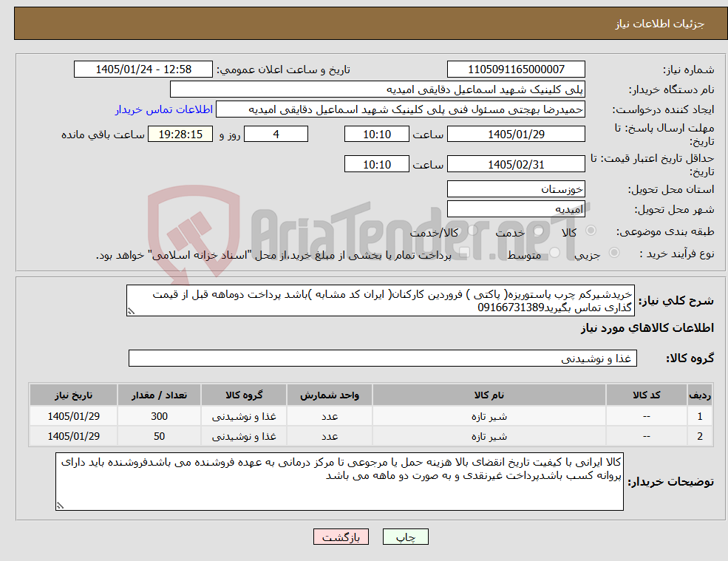The height and width of the screenshot is (561, 728).
Task: Select the متوسط purchase type radio
Action: (x=554, y=253)
